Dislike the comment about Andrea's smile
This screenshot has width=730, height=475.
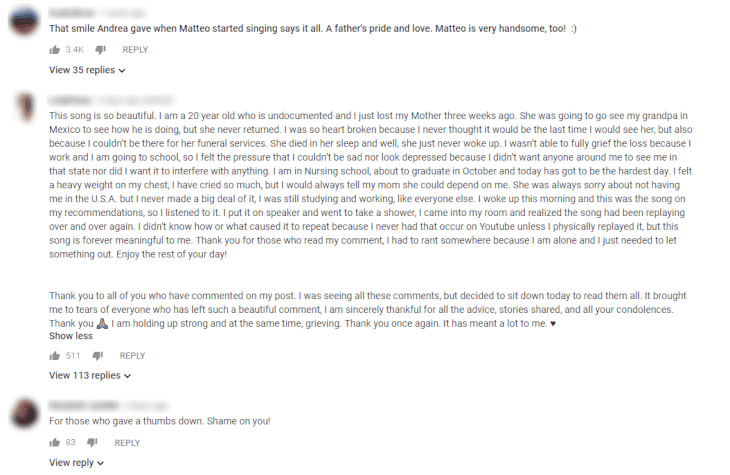[x=101, y=50]
